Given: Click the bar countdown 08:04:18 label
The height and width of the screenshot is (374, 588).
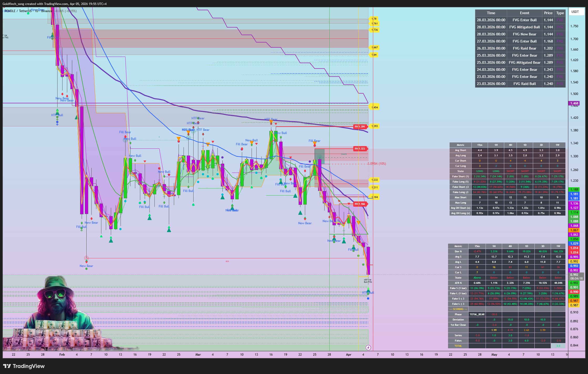Looking at the screenshot, I should point(576,279).
